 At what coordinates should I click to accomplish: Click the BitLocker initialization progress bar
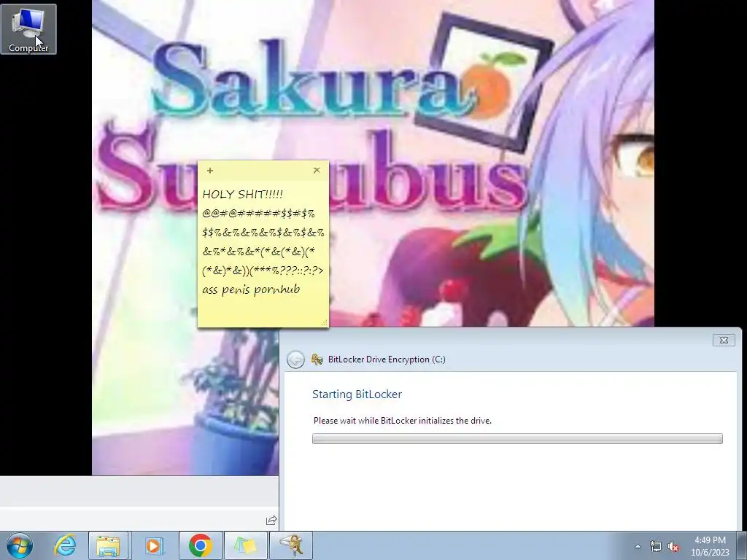(517, 438)
